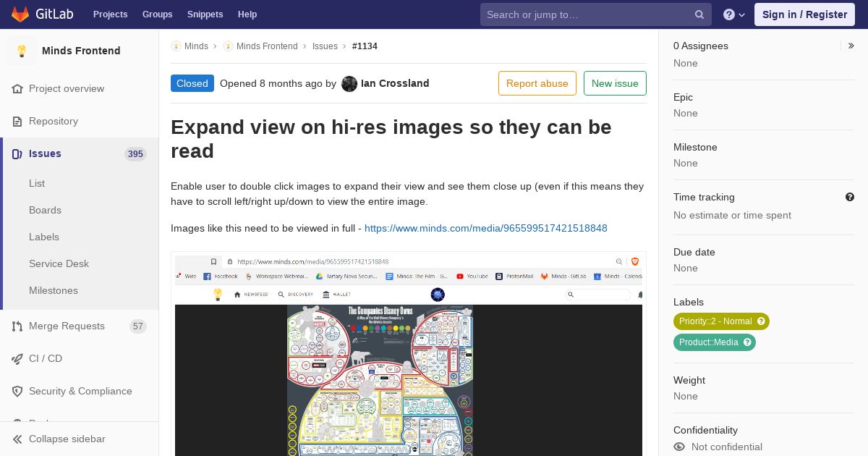The width and height of the screenshot is (868, 456).
Task: Click the Minds Frontend breadcrumb link
Action: coord(267,46)
